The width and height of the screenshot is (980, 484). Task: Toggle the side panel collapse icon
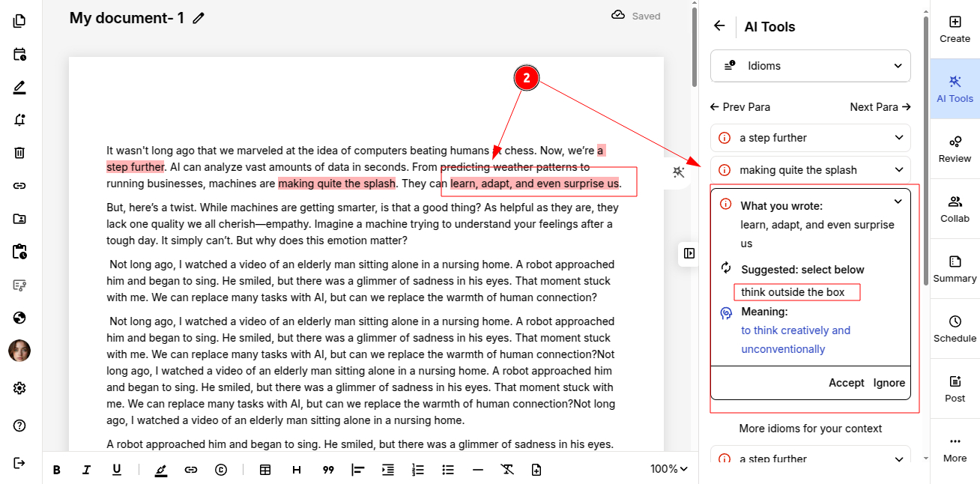click(689, 253)
